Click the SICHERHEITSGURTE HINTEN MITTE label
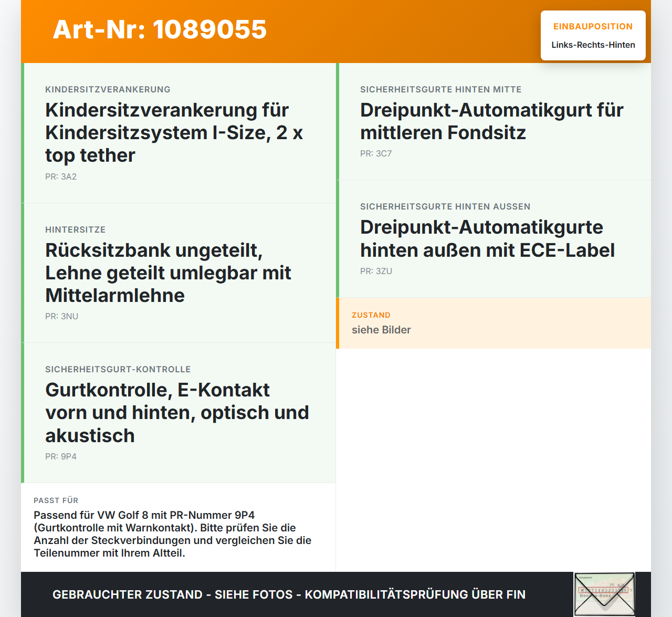Image resolution: width=672 pixels, height=617 pixels. pyautogui.click(x=441, y=89)
